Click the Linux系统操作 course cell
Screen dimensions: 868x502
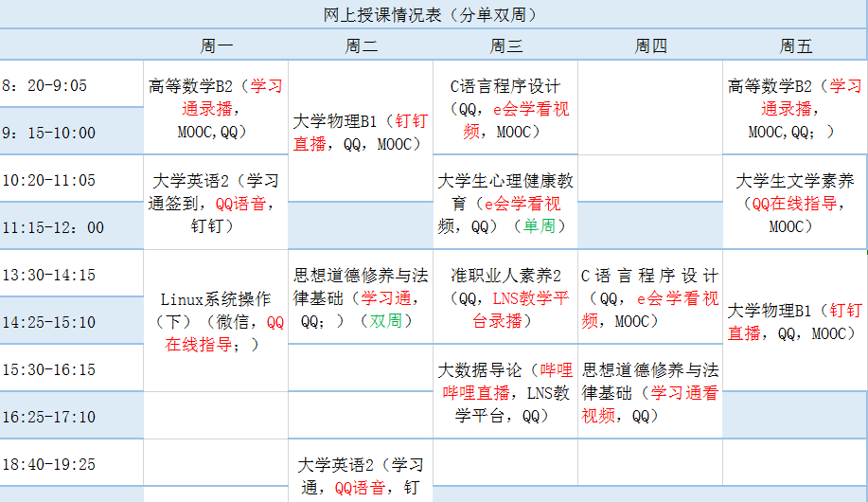coord(217,322)
